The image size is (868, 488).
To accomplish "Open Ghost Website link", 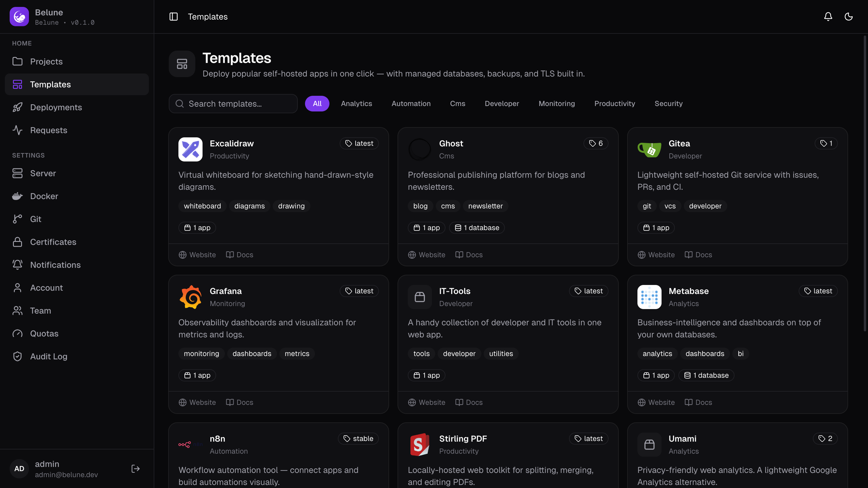I will pos(426,255).
